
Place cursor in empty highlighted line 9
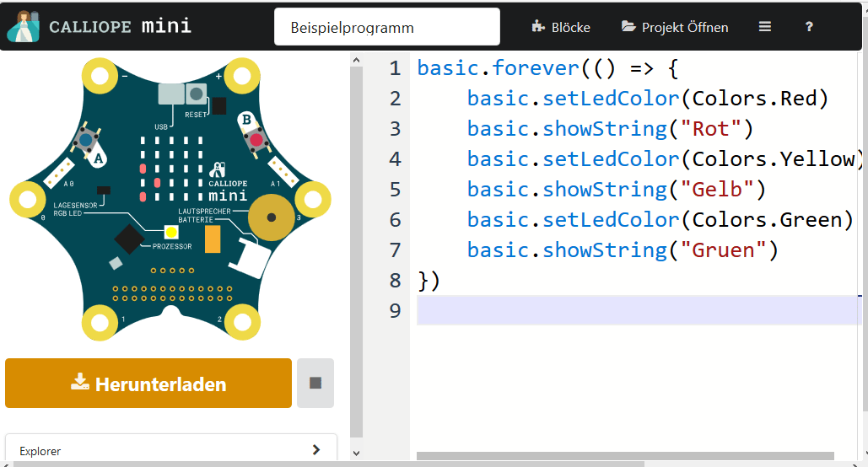(x=639, y=310)
